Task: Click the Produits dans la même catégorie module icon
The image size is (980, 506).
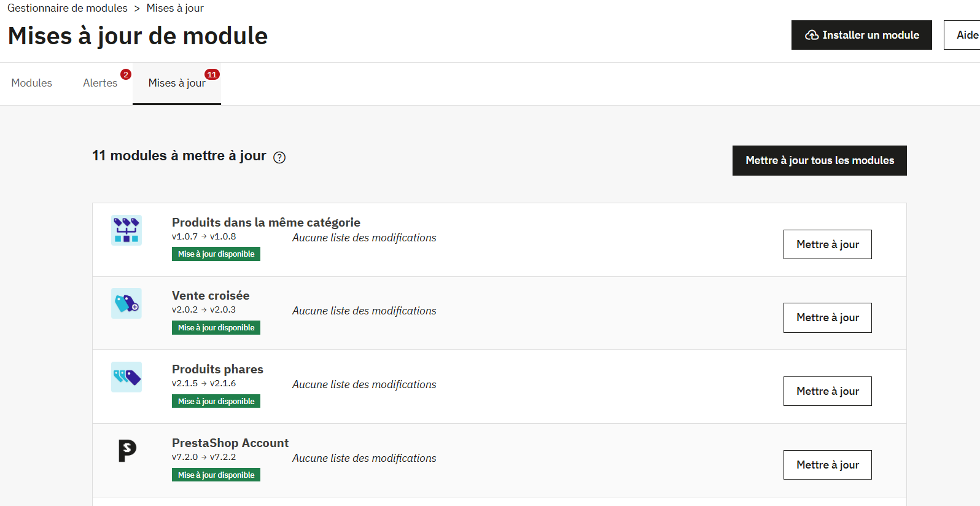Action: 126,230
